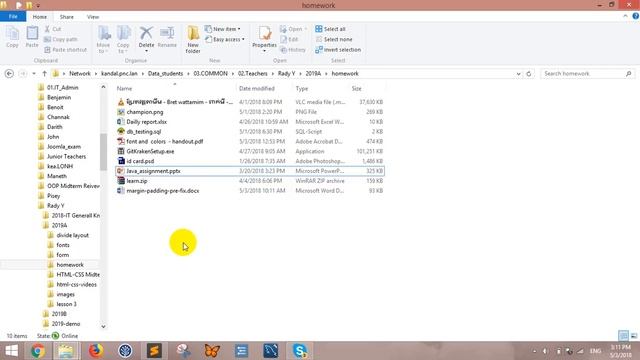
Task: Click navigation pane scroll up arrow
Action: [103, 87]
